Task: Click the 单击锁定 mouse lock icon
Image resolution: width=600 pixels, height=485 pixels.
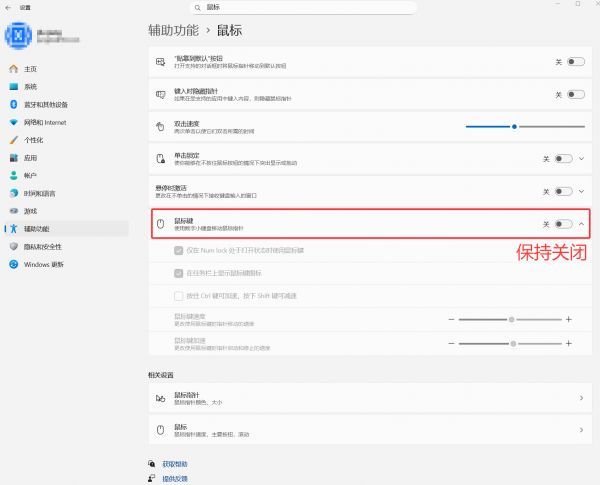Action: [x=161, y=158]
